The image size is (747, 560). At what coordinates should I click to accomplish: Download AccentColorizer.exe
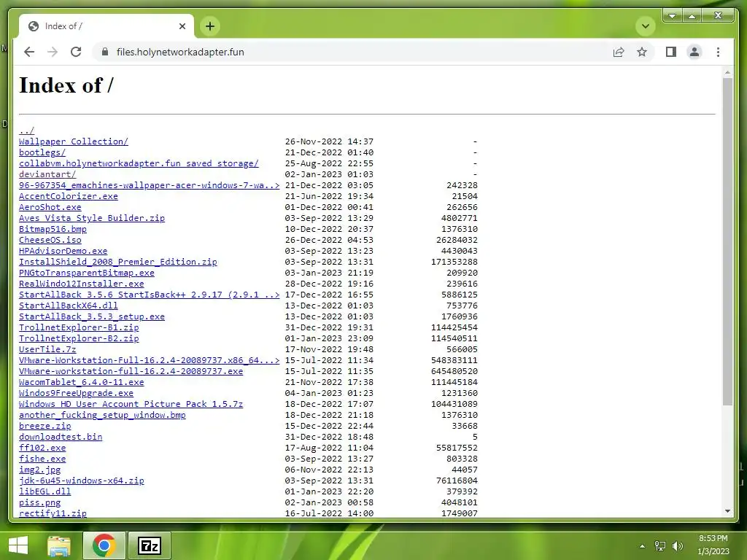68,196
